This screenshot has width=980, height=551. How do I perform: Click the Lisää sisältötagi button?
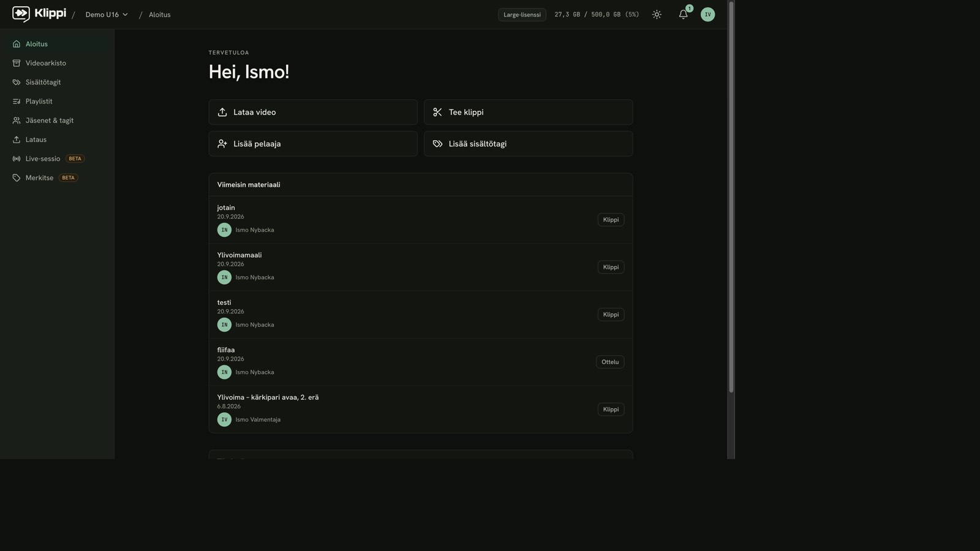pyautogui.click(x=528, y=144)
